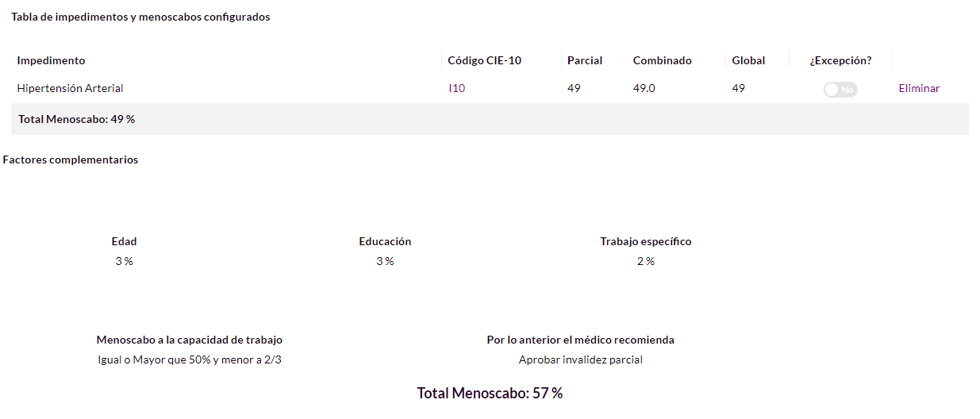The width and height of the screenshot is (980, 419).
Task: Click the Total Menoscabo 49 % row
Action: (490, 119)
